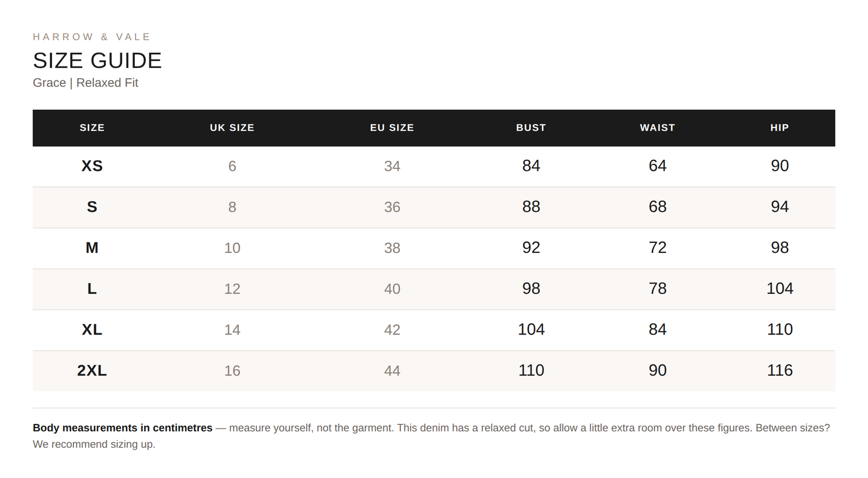Click the hip value 116 in 2XL row
This screenshot has height=478, width=868.
(x=779, y=370)
